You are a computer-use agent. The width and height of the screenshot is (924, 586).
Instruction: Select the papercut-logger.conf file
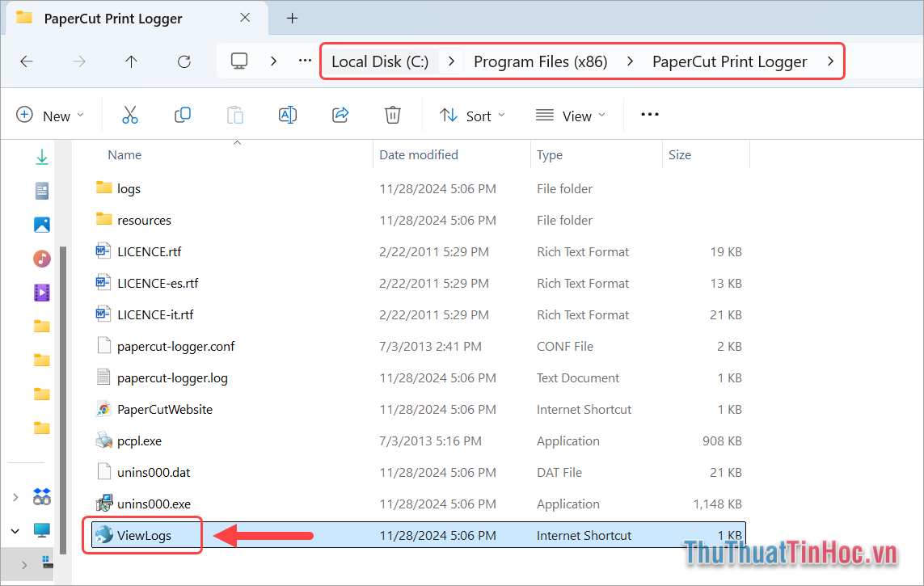(175, 346)
